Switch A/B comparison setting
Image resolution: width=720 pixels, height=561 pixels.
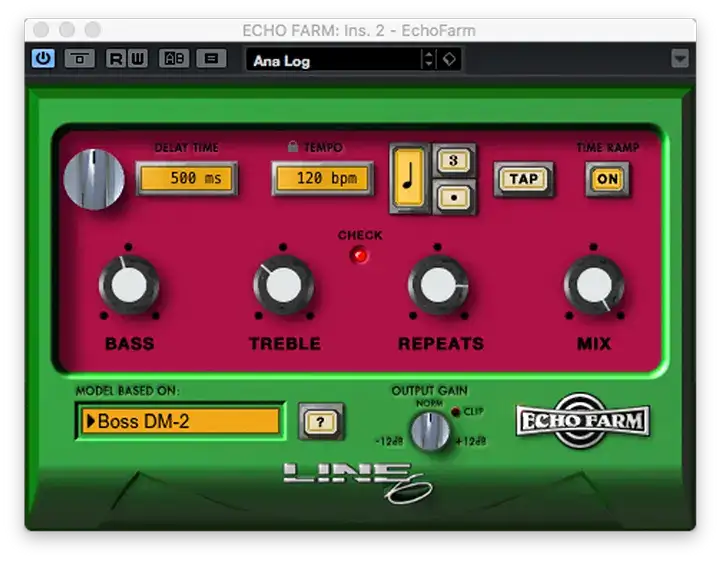pyautogui.click(x=174, y=59)
